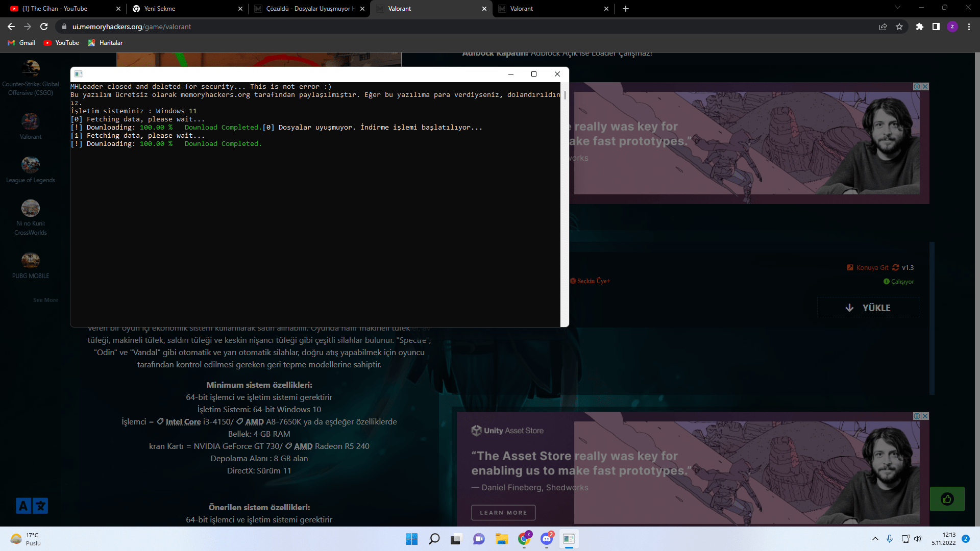Click the green thumbs-up like button

coord(947,499)
